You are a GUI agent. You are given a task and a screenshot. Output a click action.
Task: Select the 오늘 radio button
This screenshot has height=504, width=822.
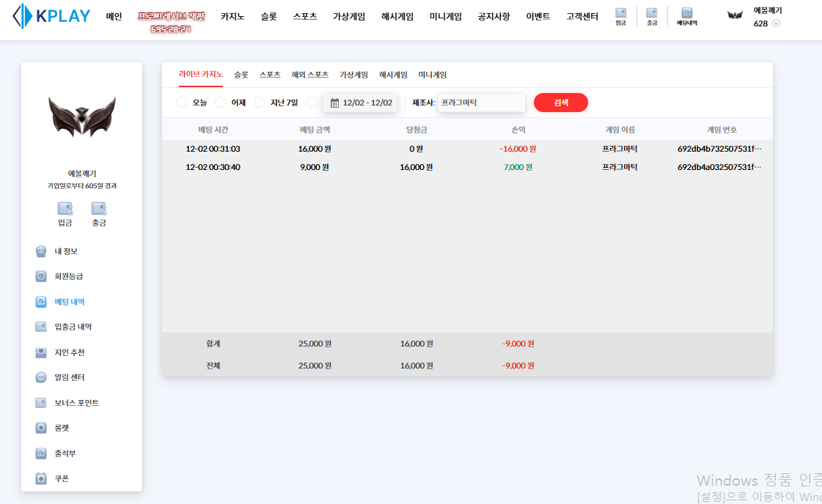[x=182, y=103]
